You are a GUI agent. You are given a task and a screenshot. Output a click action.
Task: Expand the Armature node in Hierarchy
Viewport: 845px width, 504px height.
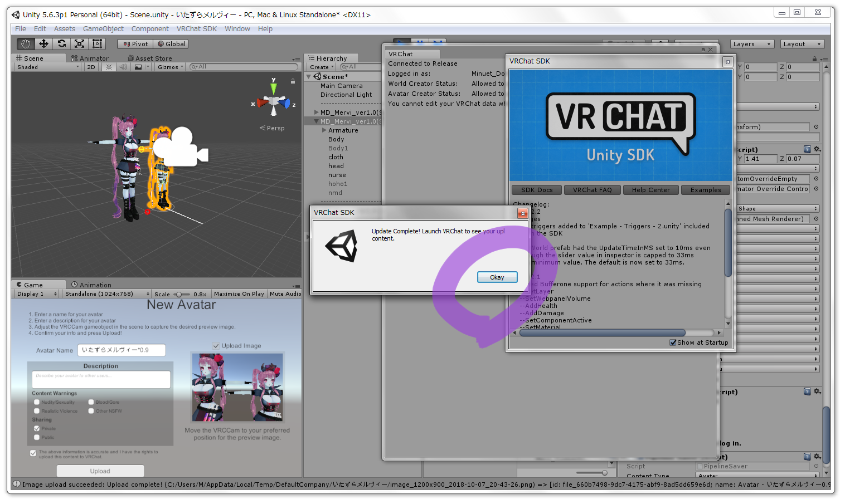(x=324, y=130)
